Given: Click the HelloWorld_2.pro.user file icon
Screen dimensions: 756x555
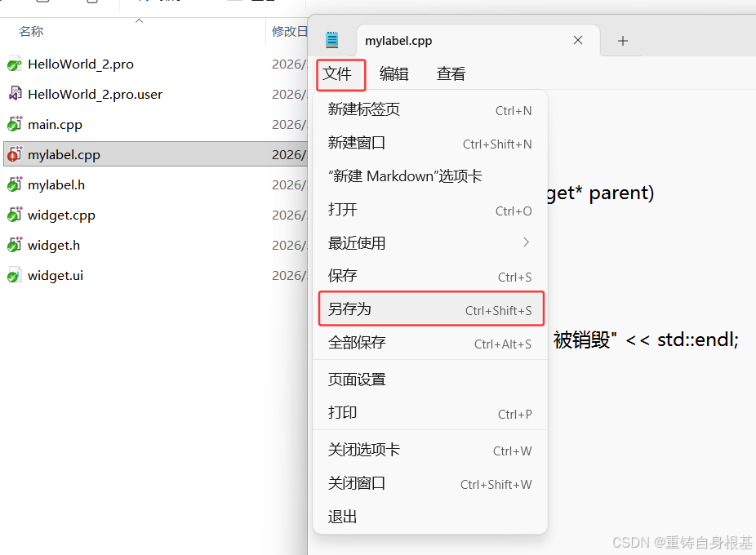Looking at the screenshot, I should [x=15, y=94].
